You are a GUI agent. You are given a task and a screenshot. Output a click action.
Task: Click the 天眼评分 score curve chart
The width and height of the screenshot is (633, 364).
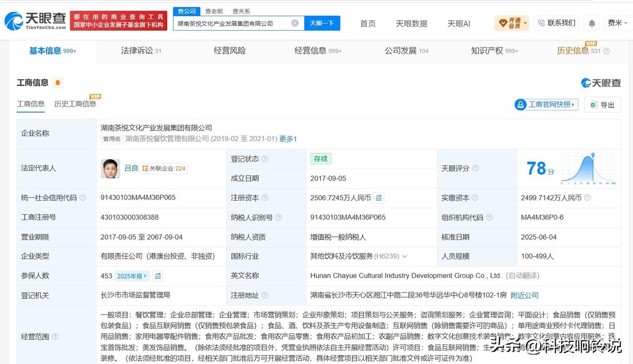[588, 169]
